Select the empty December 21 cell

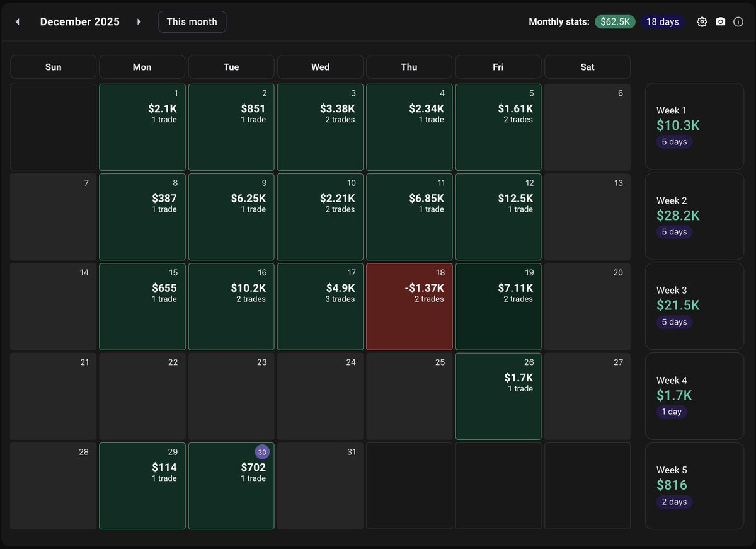[x=54, y=396]
